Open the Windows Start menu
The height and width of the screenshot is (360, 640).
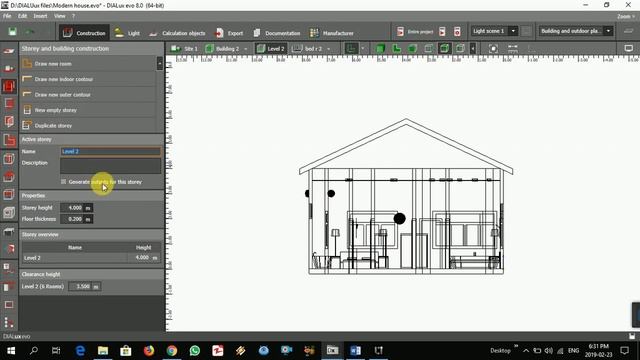[x=11, y=351]
